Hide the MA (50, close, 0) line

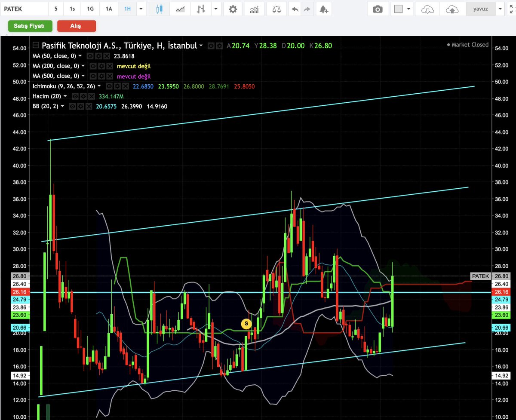click(x=90, y=56)
